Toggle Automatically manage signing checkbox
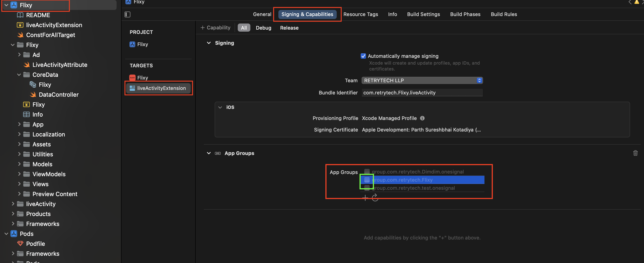Image resolution: width=644 pixels, height=263 pixels. (363, 56)
